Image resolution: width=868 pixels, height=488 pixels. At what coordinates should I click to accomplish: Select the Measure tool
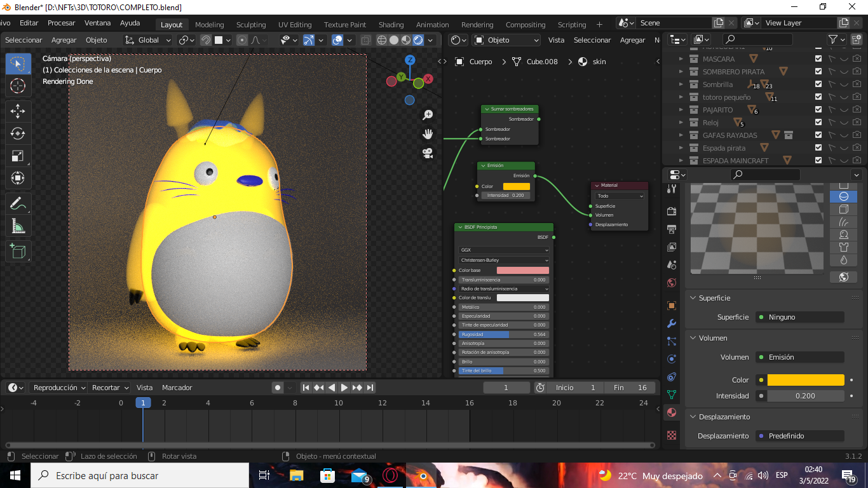[18, 227]
